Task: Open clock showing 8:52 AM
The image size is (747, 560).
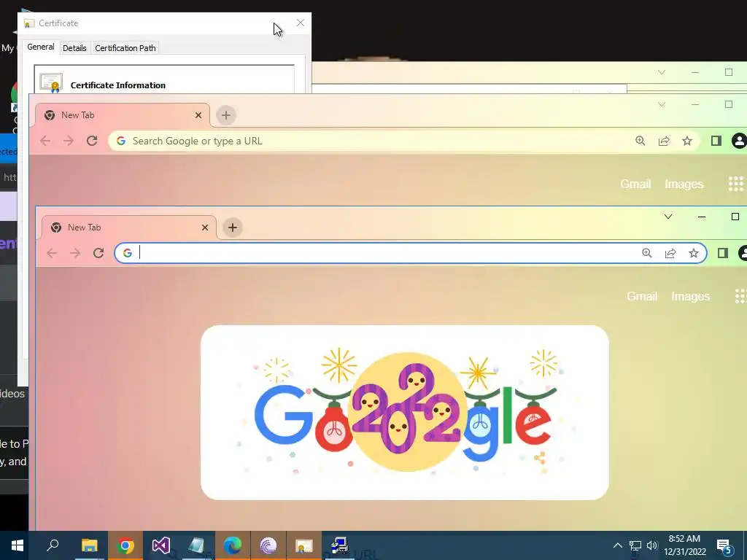Action: [x=684, y=545]
